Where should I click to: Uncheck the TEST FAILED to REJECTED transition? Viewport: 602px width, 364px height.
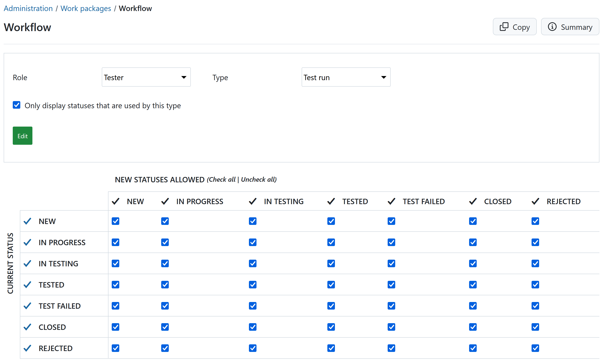coord(535,306)
